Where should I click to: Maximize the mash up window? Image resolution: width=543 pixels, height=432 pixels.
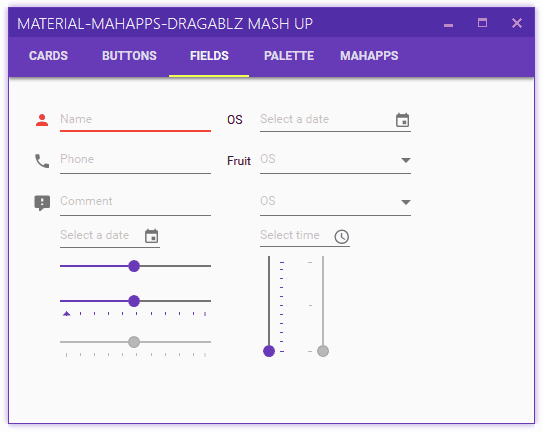[x=482, y=23]
